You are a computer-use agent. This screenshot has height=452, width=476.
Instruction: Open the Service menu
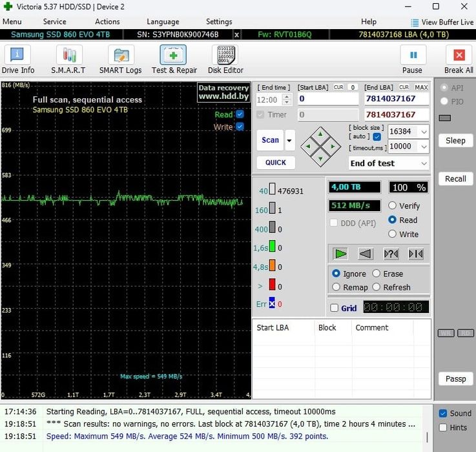(54, 22)
